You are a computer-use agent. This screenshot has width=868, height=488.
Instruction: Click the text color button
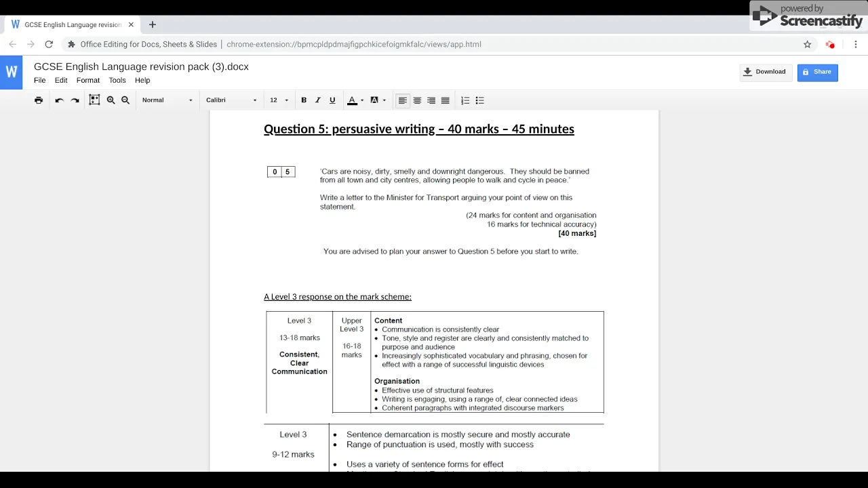[x=352, y=100]
